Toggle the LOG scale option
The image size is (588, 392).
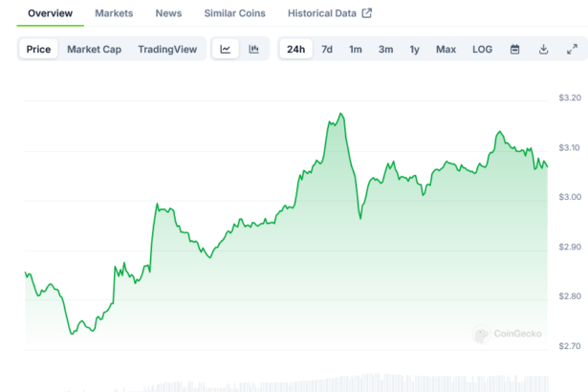tap(483, 50)
